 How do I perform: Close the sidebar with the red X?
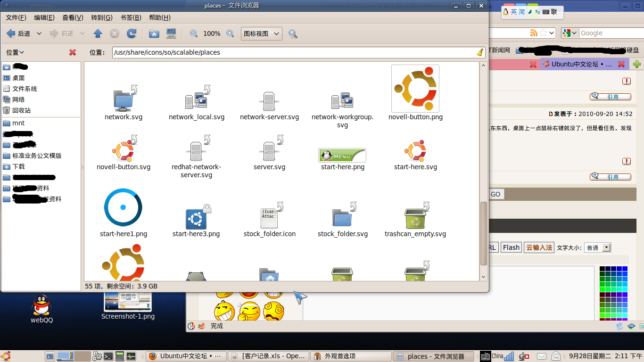[x=73, y=52]
